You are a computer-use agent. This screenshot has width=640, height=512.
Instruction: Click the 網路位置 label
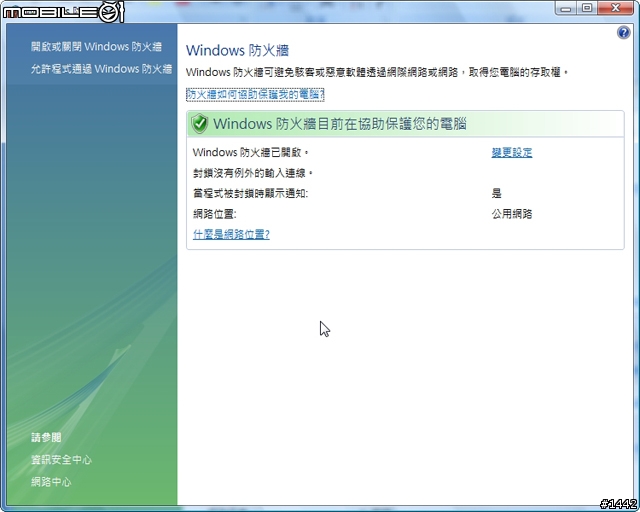click(x=215, y=214)
